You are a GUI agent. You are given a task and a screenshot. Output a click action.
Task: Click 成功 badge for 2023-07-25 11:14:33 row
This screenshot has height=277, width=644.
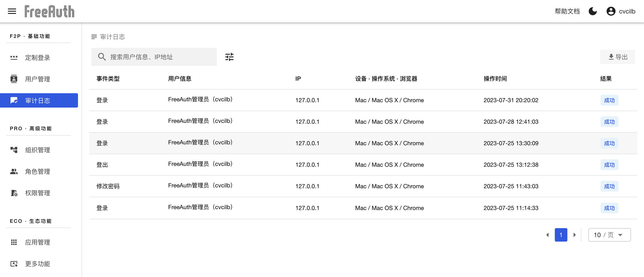tap(609, 208)
